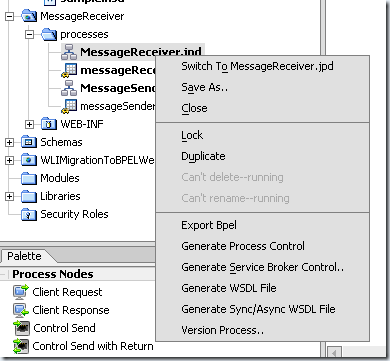Select the Schemas label

tap(61, 142)
